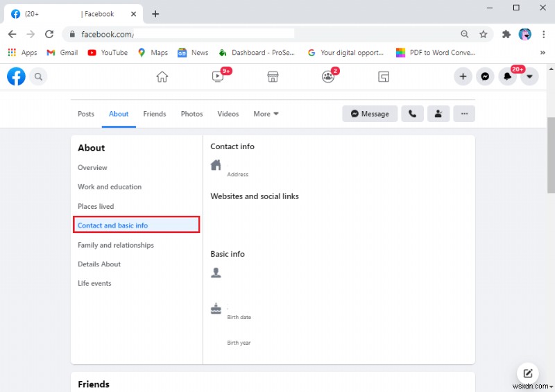Viewport: 555px width, 392px height.
Task: Close the Facebook browser tab
Action: pos(133,14)
